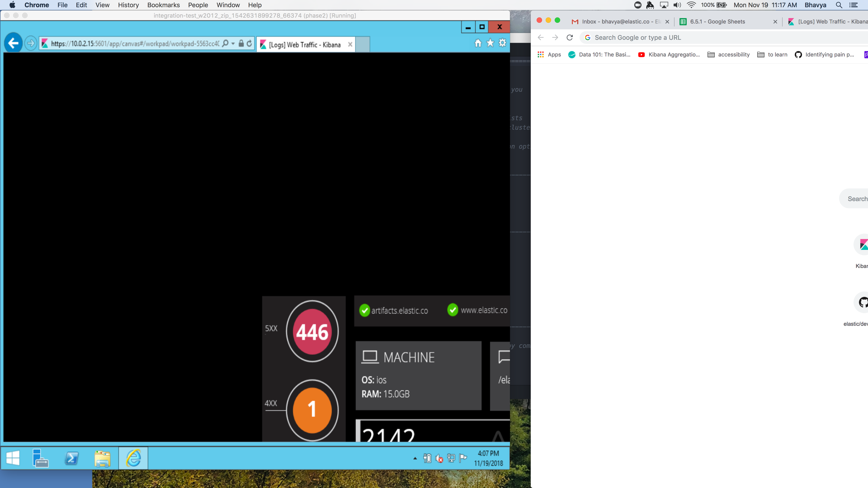Close the 6.5.1 Google Sheets tab
The image size is (868, 488).
(x=775, y=21)
